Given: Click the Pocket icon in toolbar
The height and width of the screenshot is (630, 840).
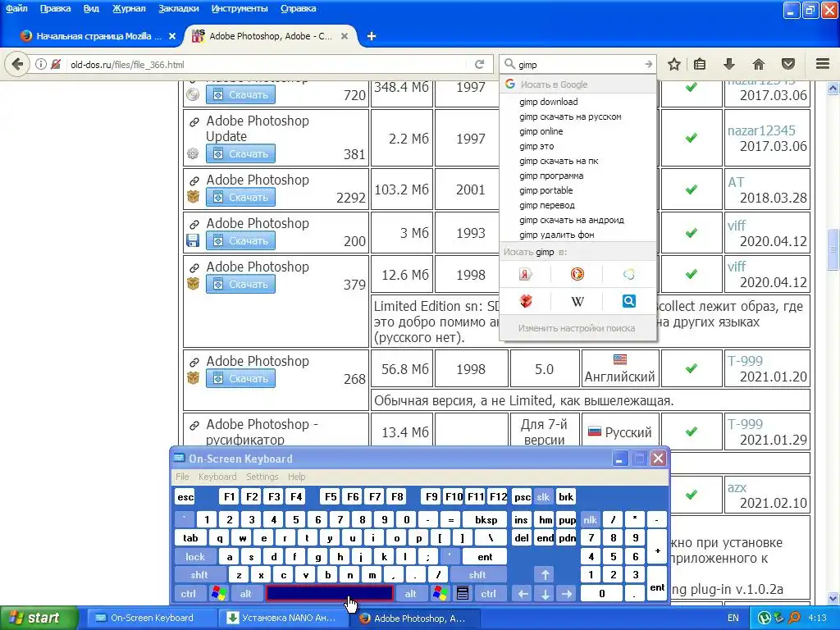Looking at the screenshot, I should coord(788,64).
